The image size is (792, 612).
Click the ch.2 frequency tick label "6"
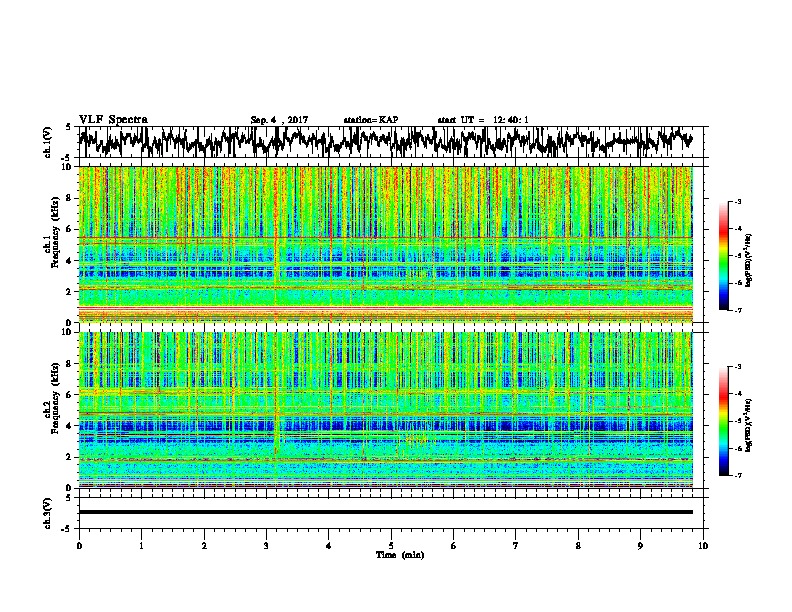(x=69, y=395)
